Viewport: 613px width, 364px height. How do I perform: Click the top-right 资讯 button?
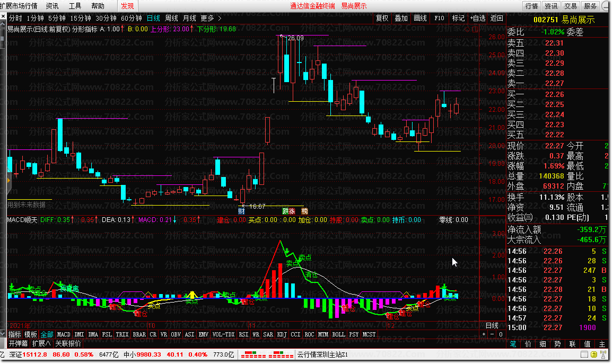point(551,6)
